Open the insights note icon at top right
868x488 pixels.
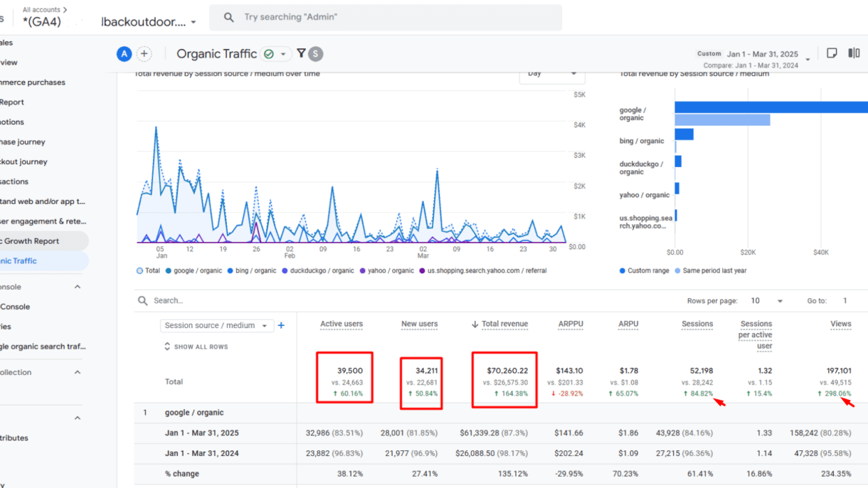point(832,53)
